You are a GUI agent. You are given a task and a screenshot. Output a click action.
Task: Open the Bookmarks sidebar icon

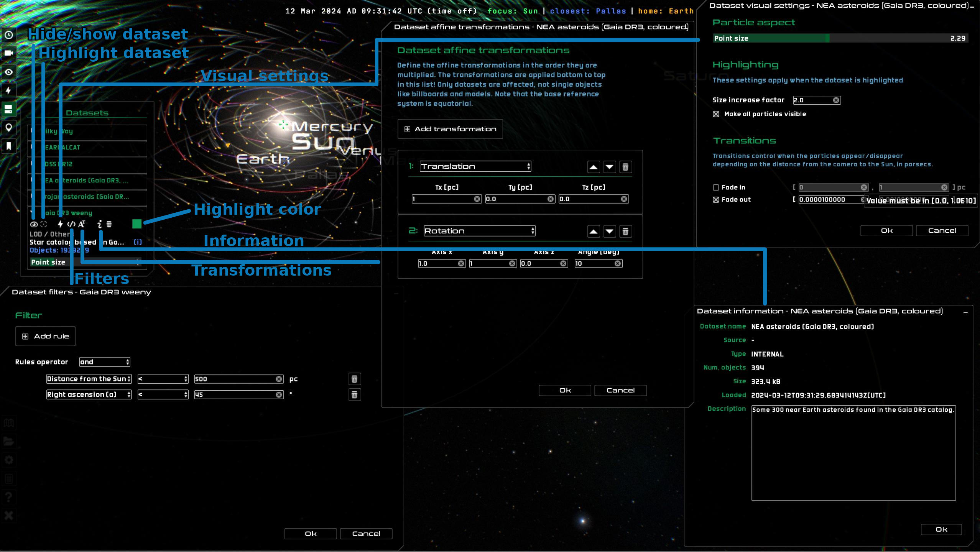pos(9,146)
